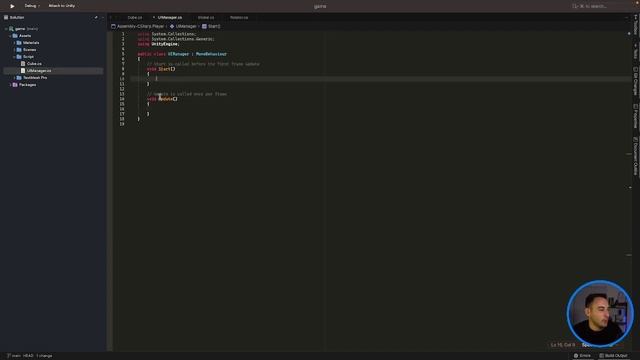Click MonoBehaviour in the class declaration
The height and width of the screenshot is (360, 640).
[x=211, y=54]
